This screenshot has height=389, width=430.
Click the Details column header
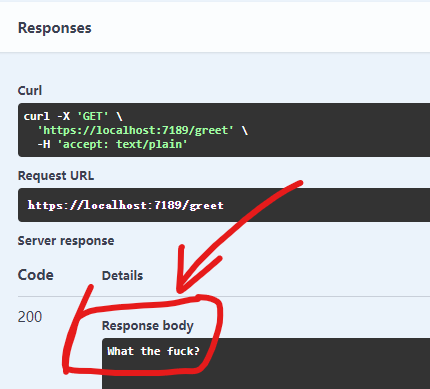coord(122,276)
